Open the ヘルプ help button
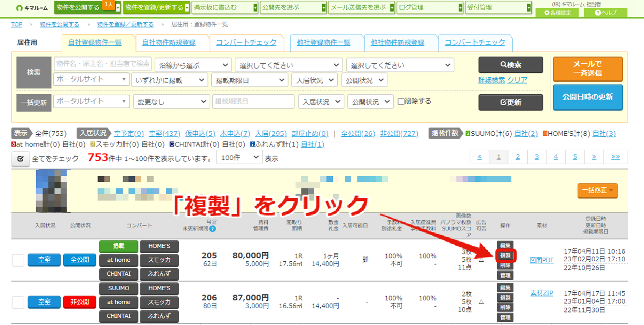This screenshot has width=644, height=325. coord(605,13)
